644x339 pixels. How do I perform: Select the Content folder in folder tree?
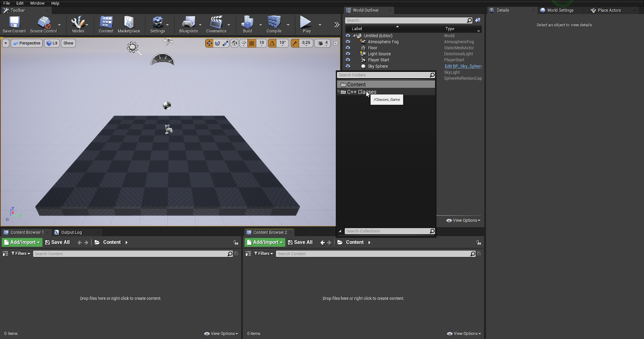pos(386,84)
